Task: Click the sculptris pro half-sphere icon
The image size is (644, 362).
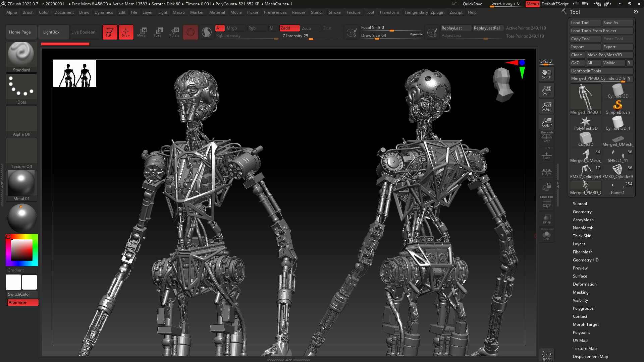Action: (x=207, y=32)
